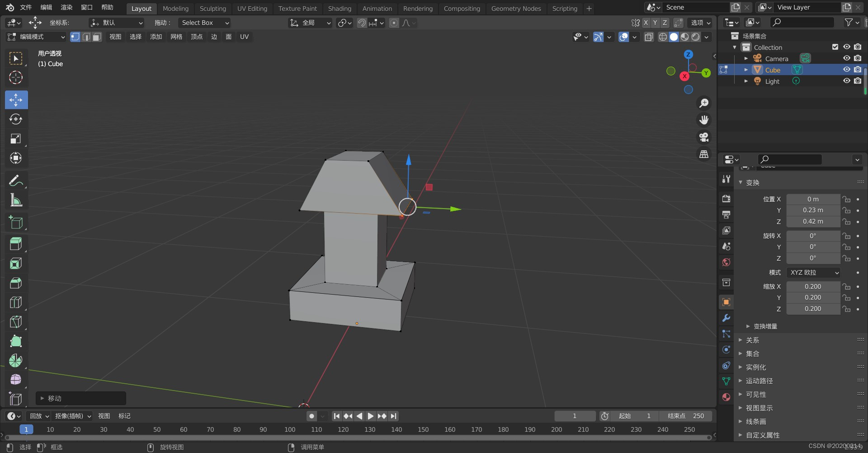This screenshot has height=453, width=868.
Task: Jump to the last frame button
Action: coord(394,416)
